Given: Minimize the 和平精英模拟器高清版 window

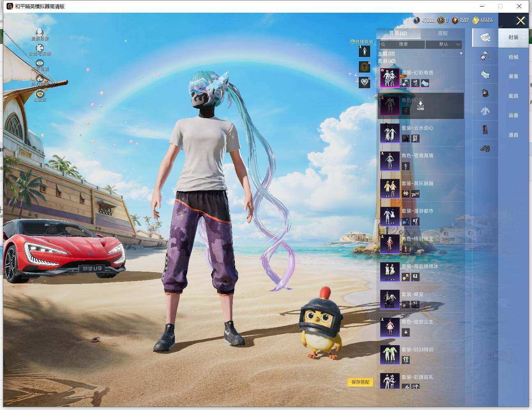Looking at the screenshot, I should [482, 6].
